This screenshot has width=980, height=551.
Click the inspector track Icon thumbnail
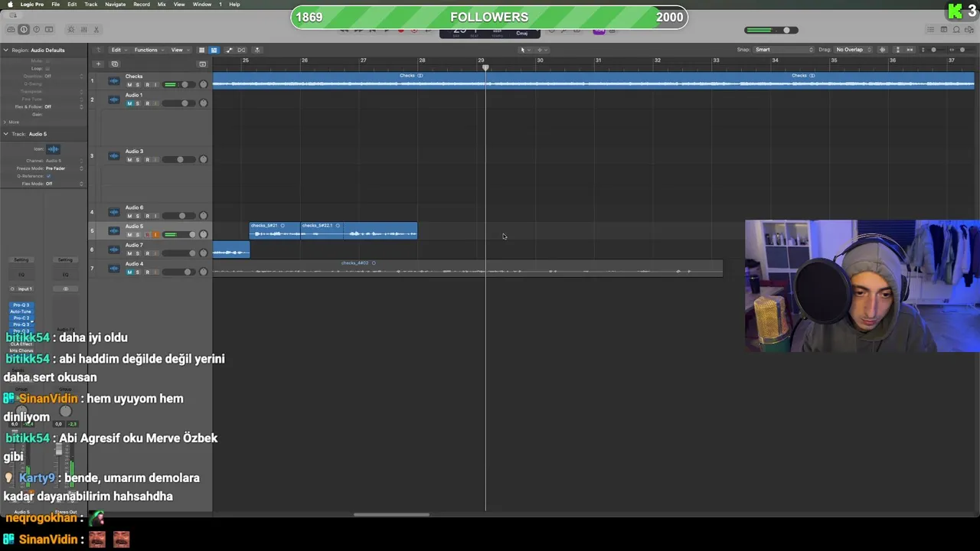click(53, 149)
